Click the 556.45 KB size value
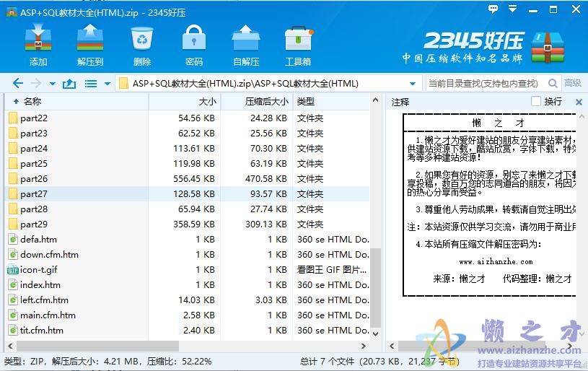Image resolution: width=588 pixels, height=371 pixels. point(194,179)
